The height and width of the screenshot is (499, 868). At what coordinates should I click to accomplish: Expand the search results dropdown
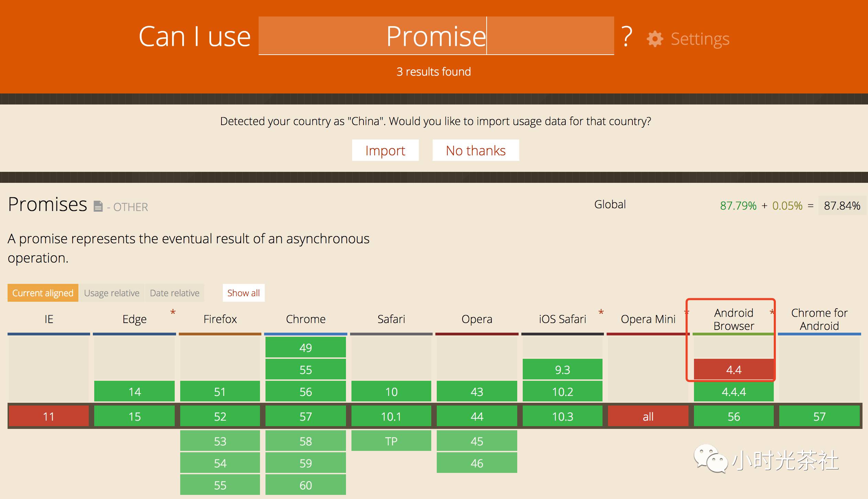[x=434, y=71]
